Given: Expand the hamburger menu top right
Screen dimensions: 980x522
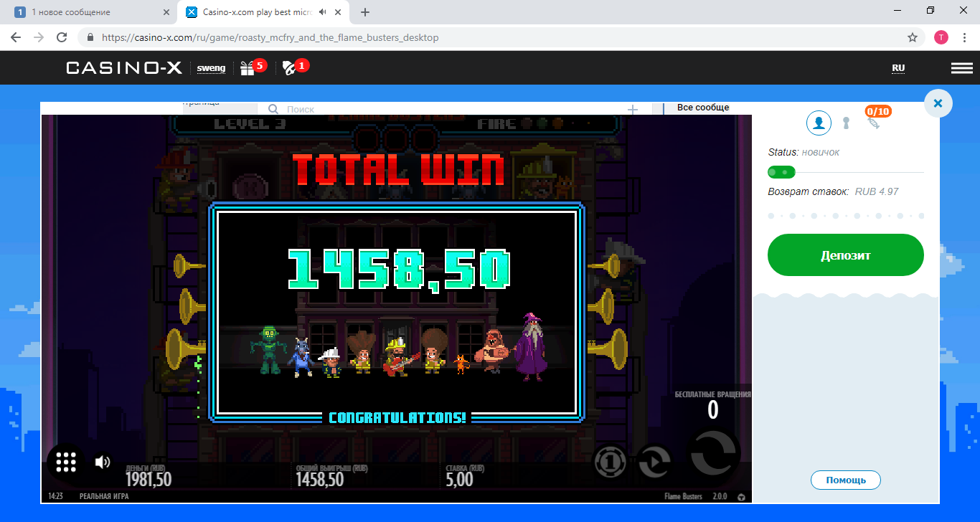Looking at the screenshot, I should 961,67.
